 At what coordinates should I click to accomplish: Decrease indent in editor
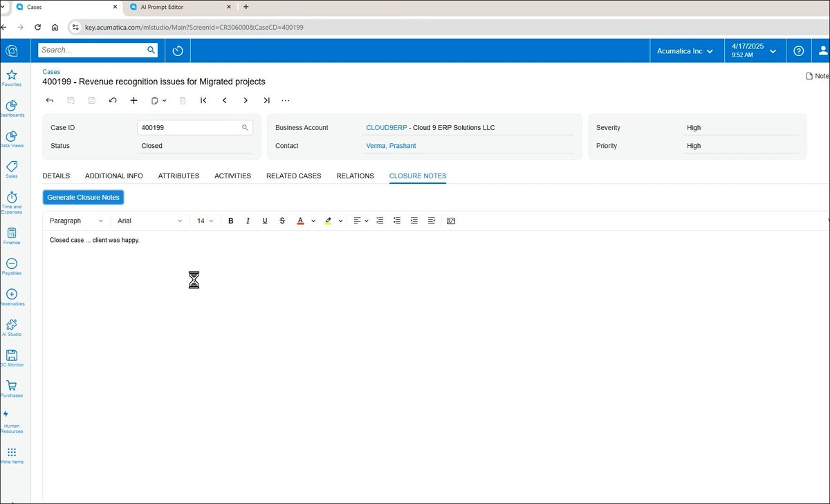click(x=432, y=221)
